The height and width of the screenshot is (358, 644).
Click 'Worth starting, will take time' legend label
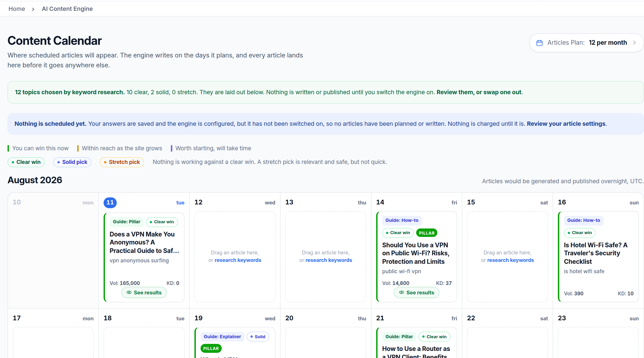click(213, 148)
